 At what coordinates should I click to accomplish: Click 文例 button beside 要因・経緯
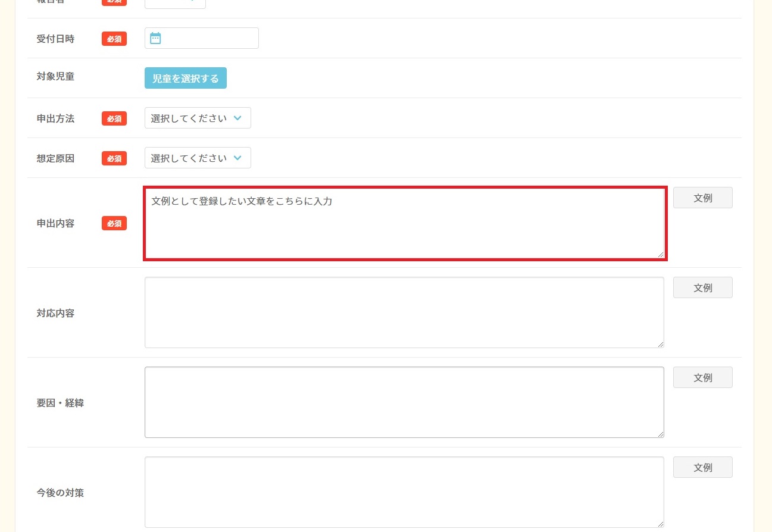pyautogui.click(x=703, y=377)
